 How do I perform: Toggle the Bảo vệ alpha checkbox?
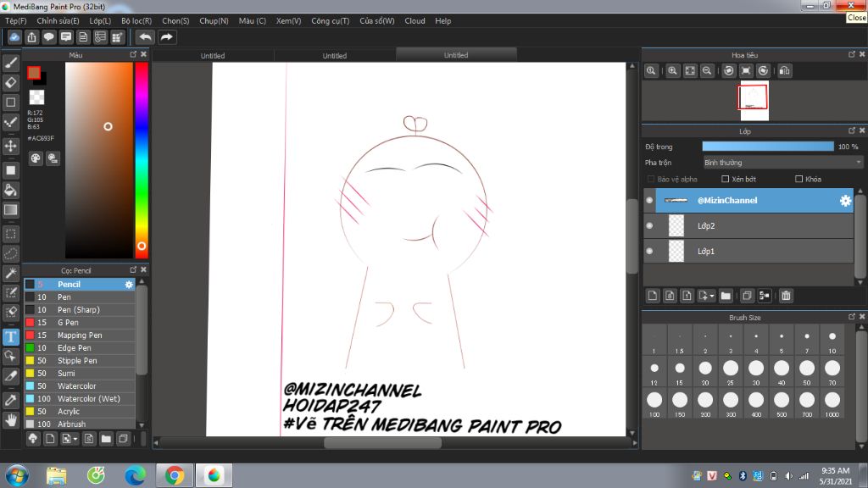[651, 180]
